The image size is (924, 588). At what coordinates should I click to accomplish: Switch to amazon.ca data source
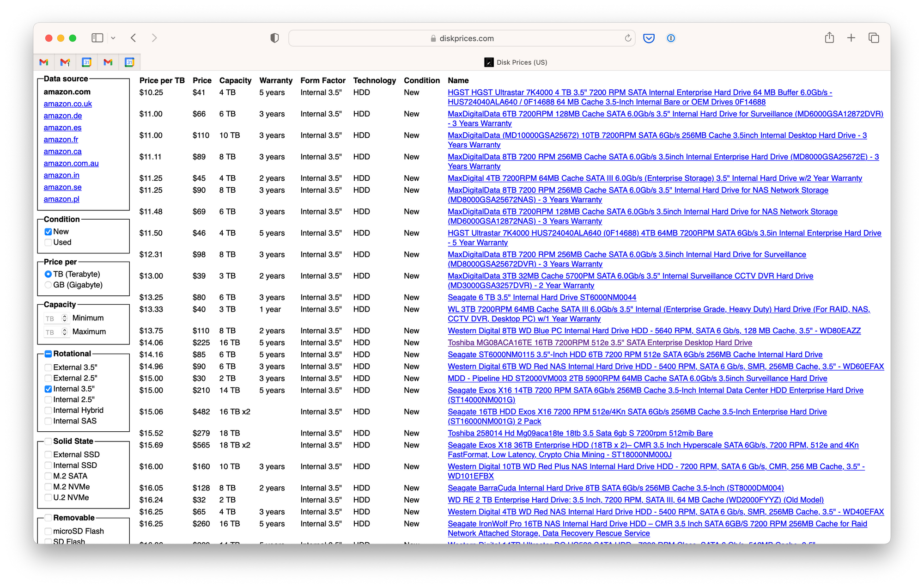tap(62, 151)
